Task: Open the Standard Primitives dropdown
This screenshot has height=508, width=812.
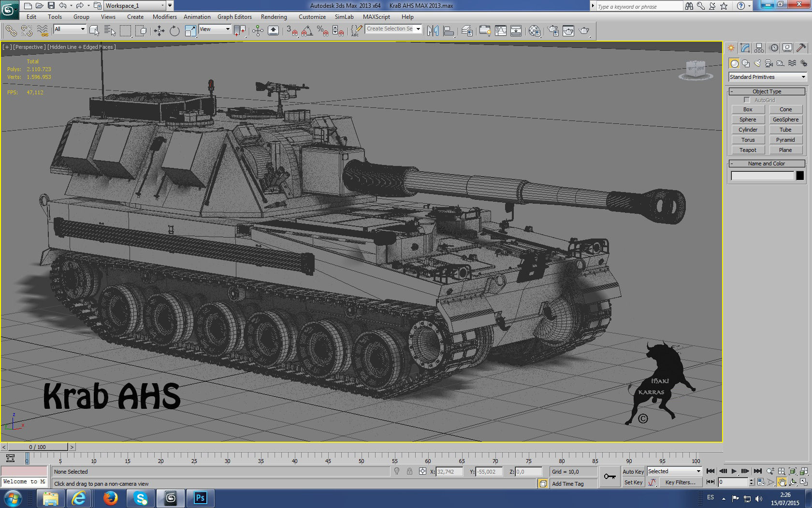Action: (x=768, y=77)
